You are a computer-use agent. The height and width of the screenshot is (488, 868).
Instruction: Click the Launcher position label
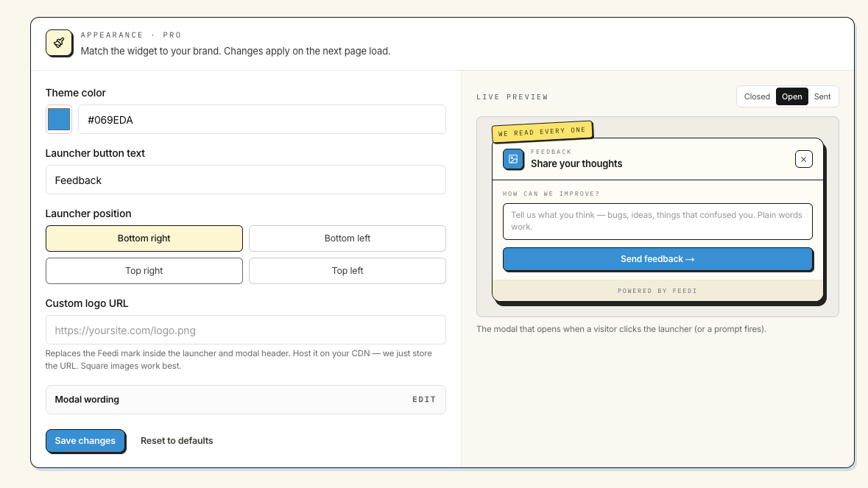(88, 213)
